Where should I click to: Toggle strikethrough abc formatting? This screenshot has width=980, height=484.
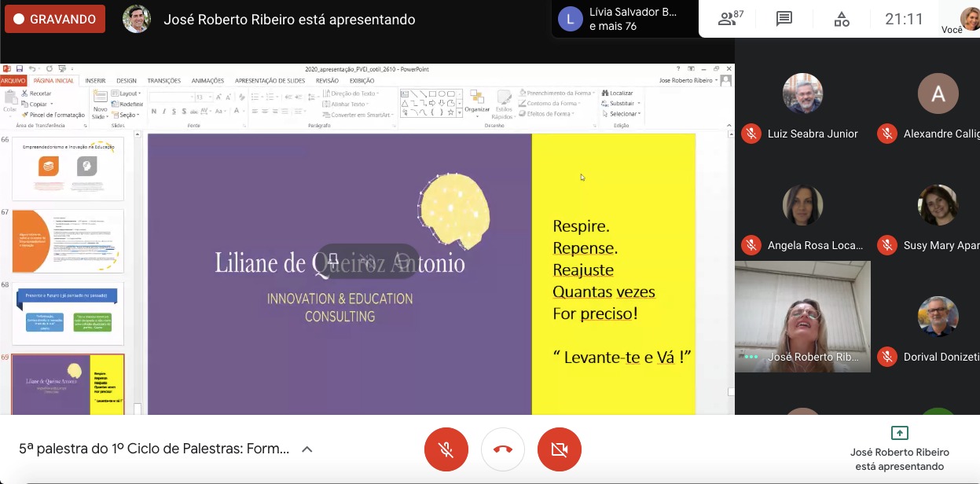pyautogui.click(x=193, y=111)
